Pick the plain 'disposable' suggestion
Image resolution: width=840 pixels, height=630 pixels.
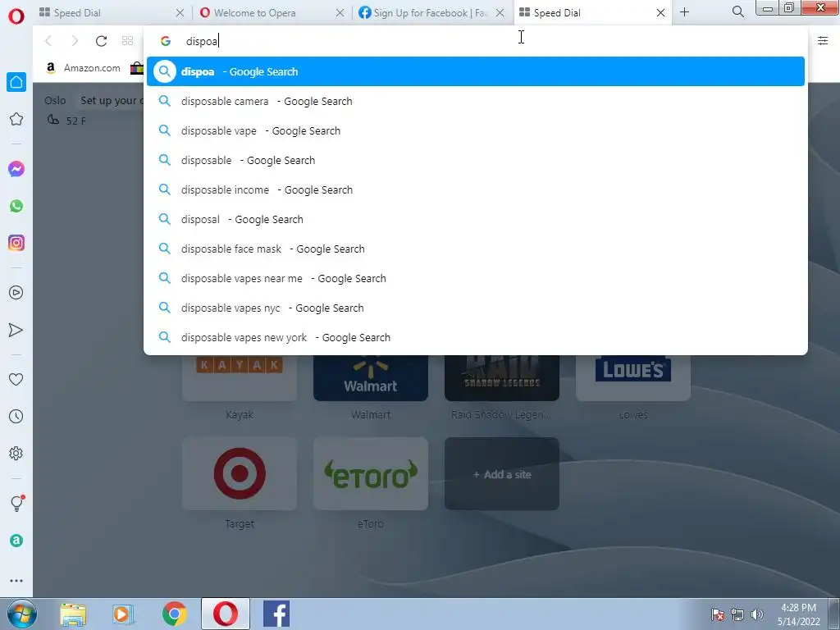pos(476,160)
